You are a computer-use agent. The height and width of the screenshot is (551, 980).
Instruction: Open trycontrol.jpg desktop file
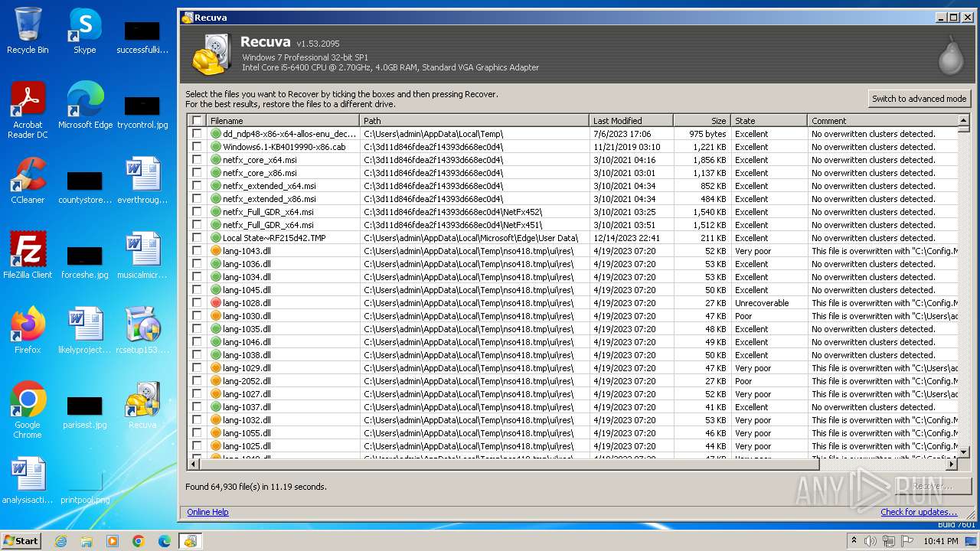[142, 112]
